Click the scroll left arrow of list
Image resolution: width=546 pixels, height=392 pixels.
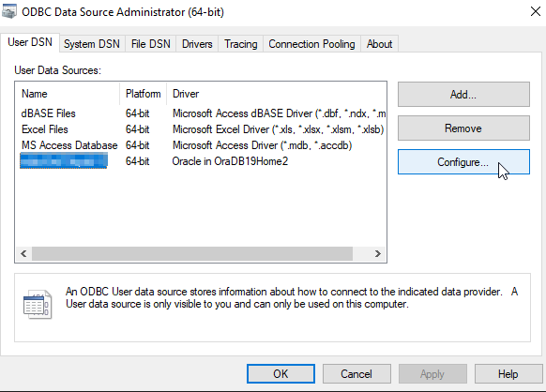(23, 253)
